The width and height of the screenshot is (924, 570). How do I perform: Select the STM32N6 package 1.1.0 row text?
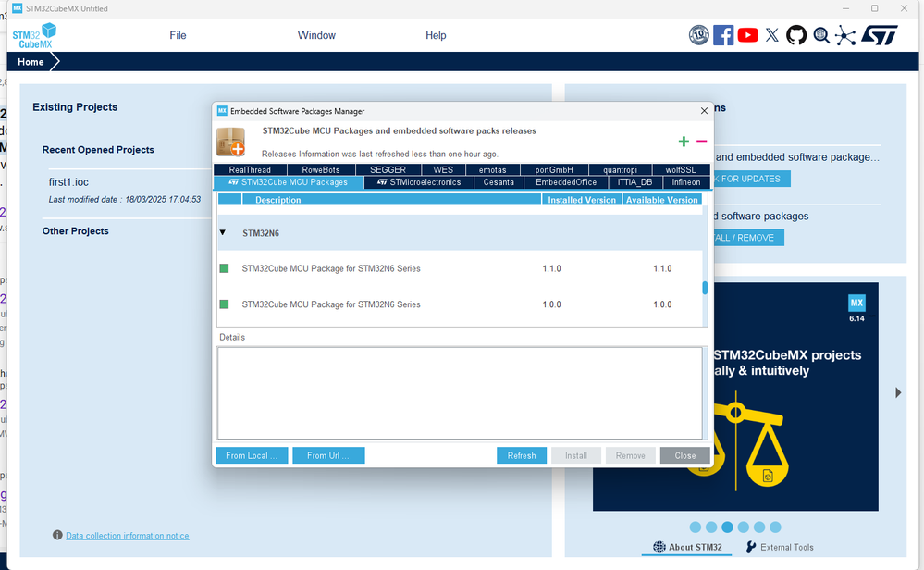coord(331,268)
